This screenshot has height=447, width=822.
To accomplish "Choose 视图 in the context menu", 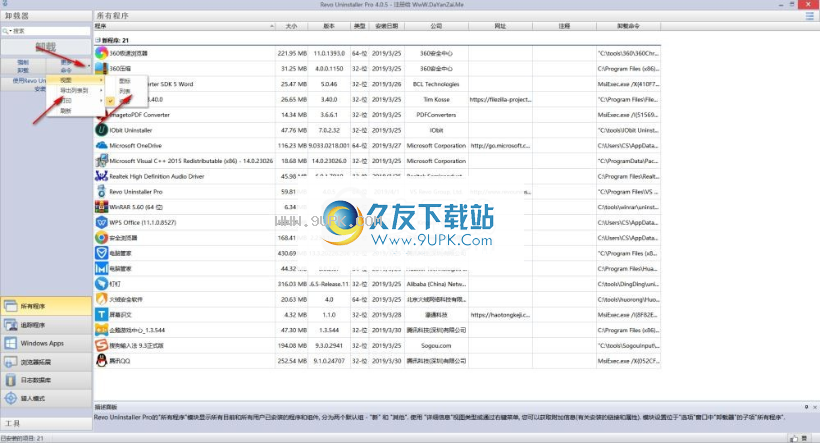I will 75,80.
